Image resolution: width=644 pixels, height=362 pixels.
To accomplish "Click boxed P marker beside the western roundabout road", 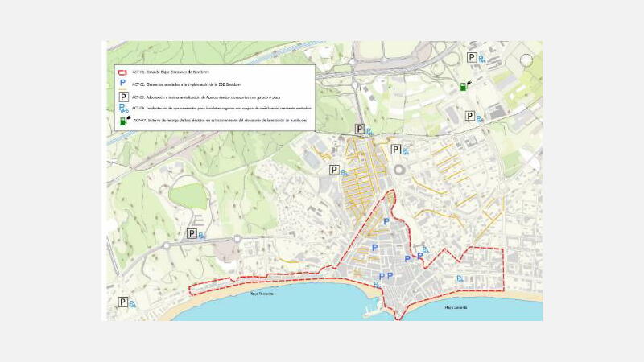I will coord(192,233).
